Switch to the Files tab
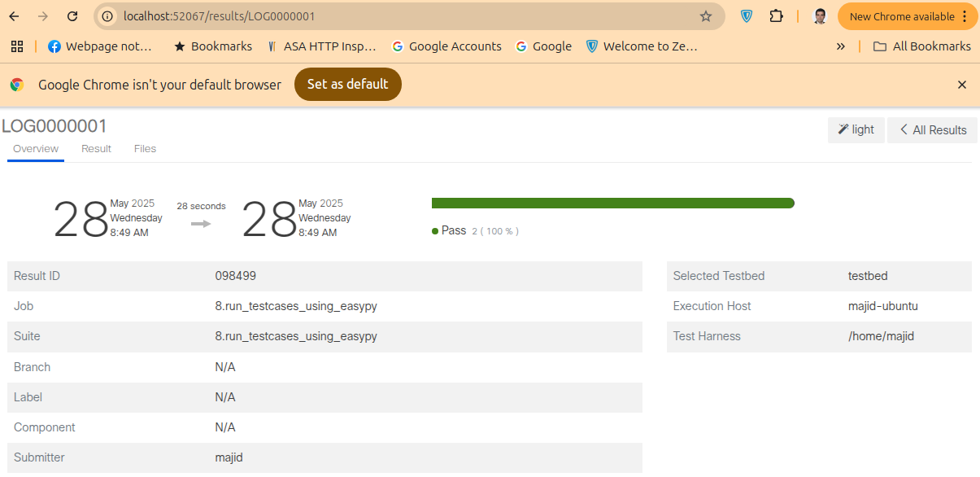 coord(146,149)
